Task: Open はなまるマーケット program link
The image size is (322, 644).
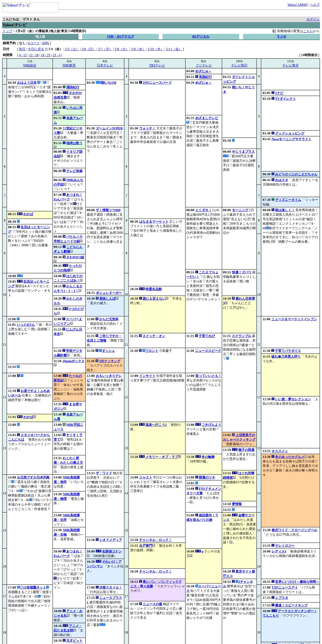Action: tap(154, 222)
